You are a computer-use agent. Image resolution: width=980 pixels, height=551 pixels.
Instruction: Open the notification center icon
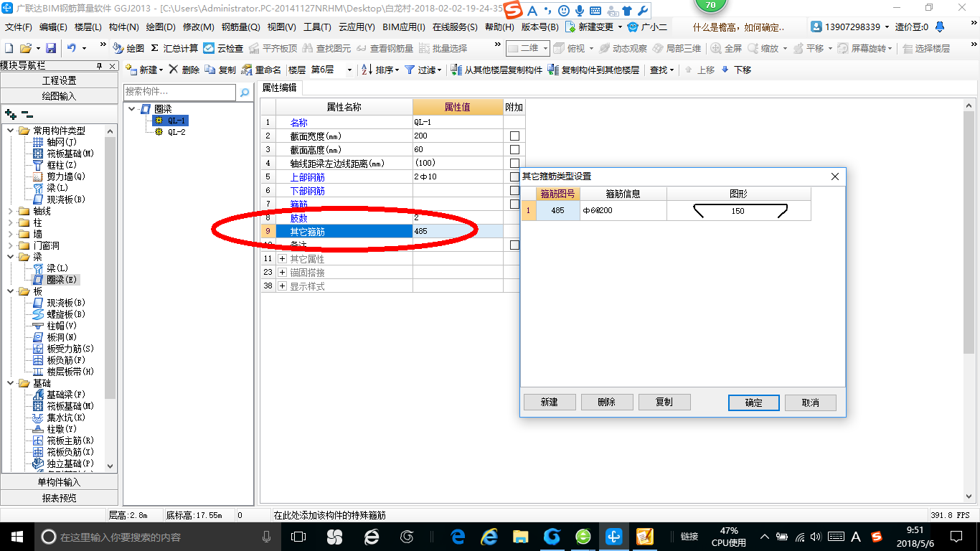tap(956, 537)
